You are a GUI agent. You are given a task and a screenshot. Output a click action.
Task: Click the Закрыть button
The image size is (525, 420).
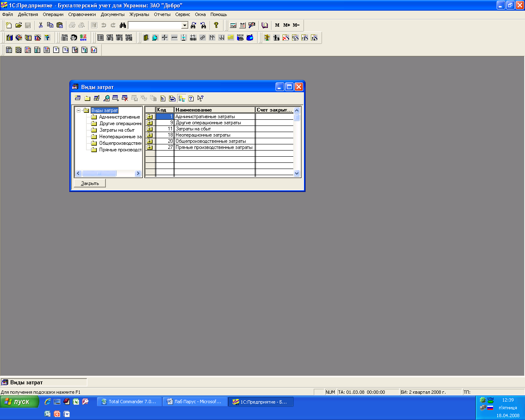coord(90,183)
